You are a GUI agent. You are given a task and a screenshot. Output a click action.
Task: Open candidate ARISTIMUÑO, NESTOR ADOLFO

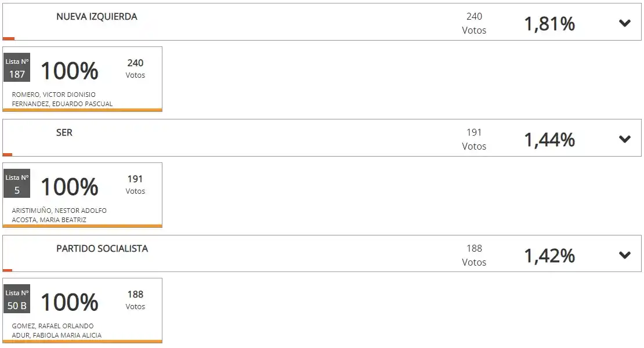tap(59, 211)
